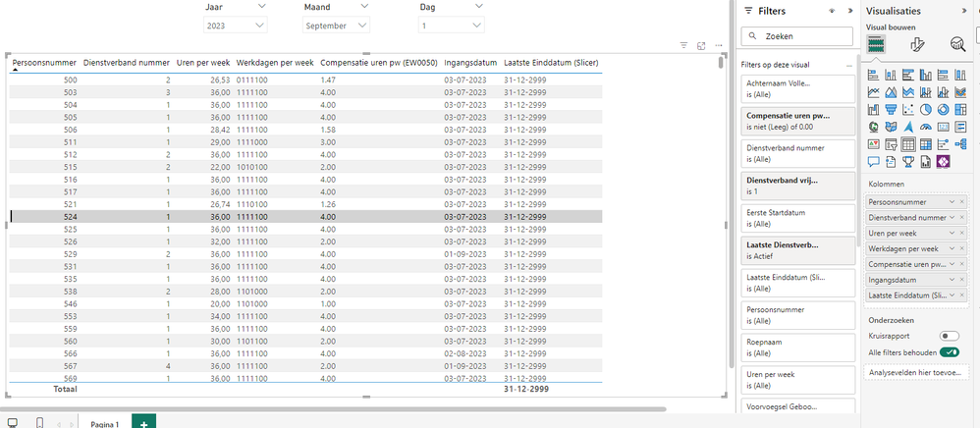Click the Zoeken filter search field

pyautogui.click(x=797, y=36)
